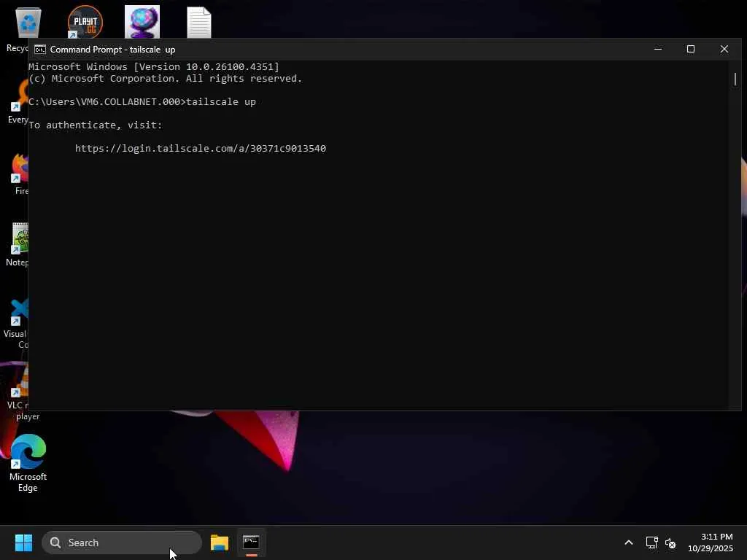Select the Command Prompt taskbar button

[x=251, y=542]
